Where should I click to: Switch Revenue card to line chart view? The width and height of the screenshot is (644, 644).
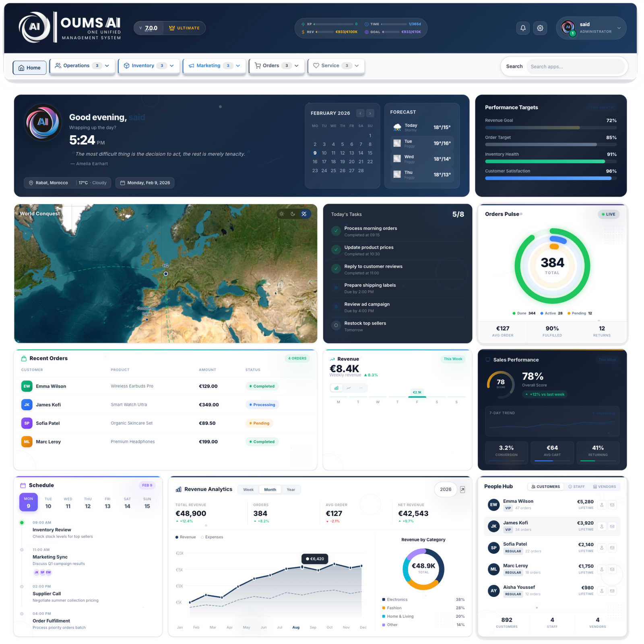(x=349, y=388)
